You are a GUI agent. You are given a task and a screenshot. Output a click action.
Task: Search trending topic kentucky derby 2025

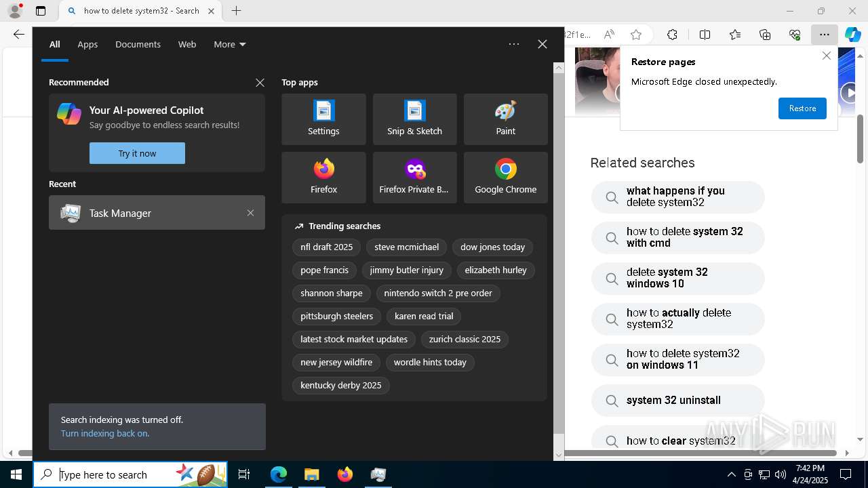[341, 385]
